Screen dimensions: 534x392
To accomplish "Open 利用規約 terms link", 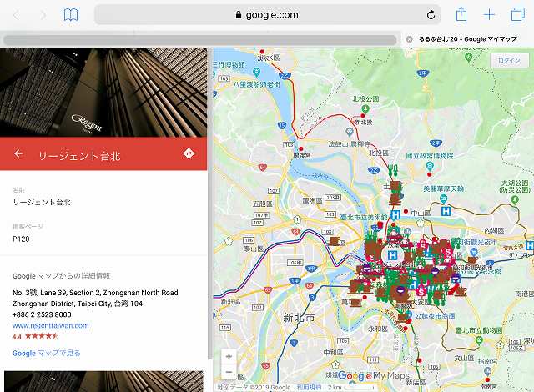I will (x=309, y=387).
